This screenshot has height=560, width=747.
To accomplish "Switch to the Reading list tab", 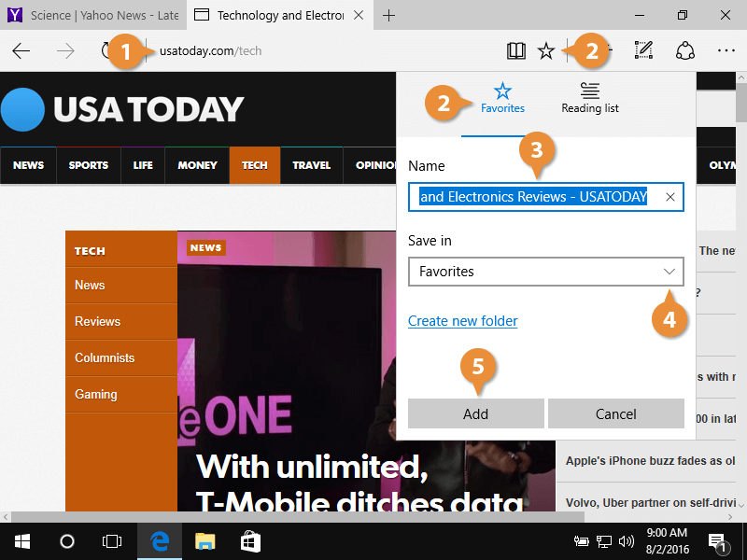I will [x=589, y=98].
